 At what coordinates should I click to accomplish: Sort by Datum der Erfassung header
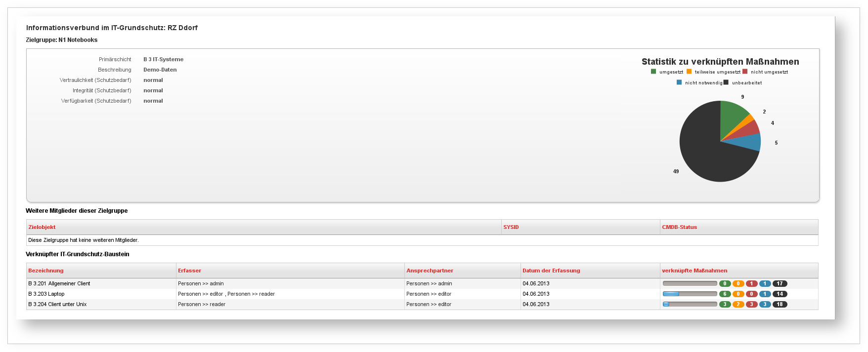coord(551,271)
